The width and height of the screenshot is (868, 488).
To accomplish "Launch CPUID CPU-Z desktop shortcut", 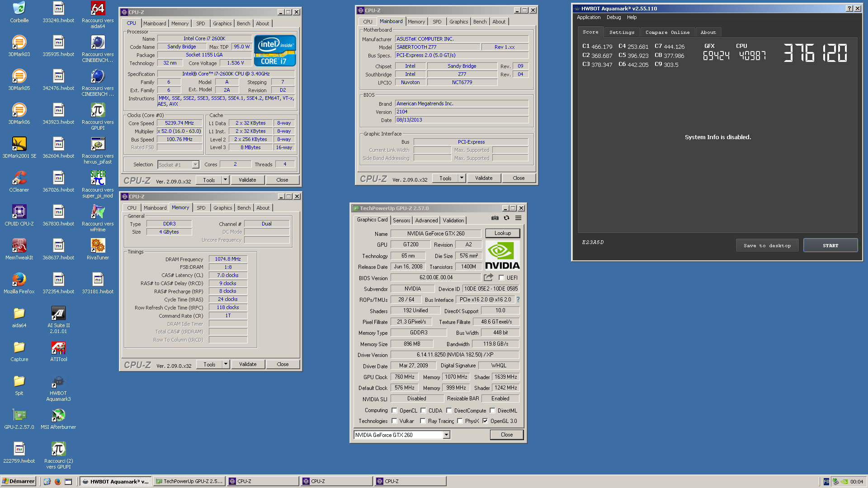I will (x=19, y=216).
